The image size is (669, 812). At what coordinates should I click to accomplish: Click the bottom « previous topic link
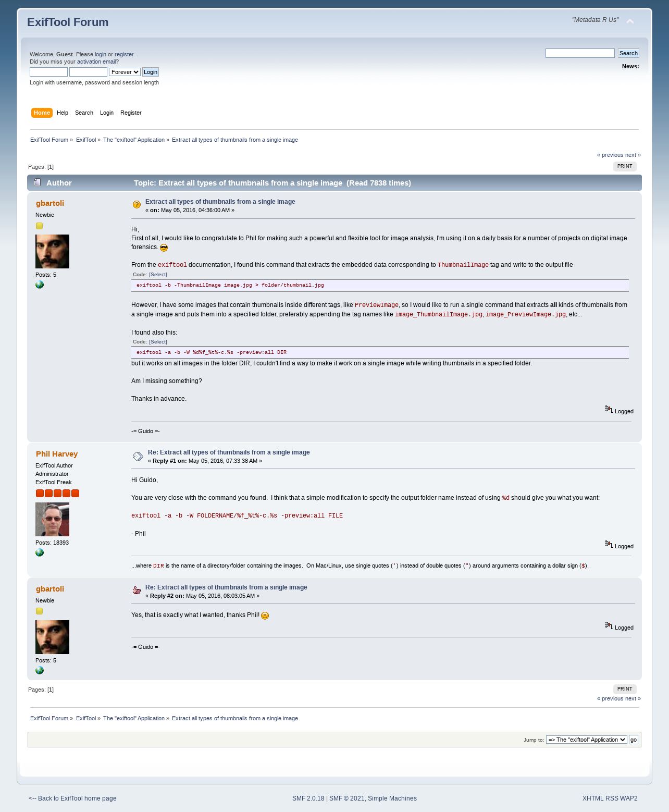pyautogui.click(x=610, y=698)
